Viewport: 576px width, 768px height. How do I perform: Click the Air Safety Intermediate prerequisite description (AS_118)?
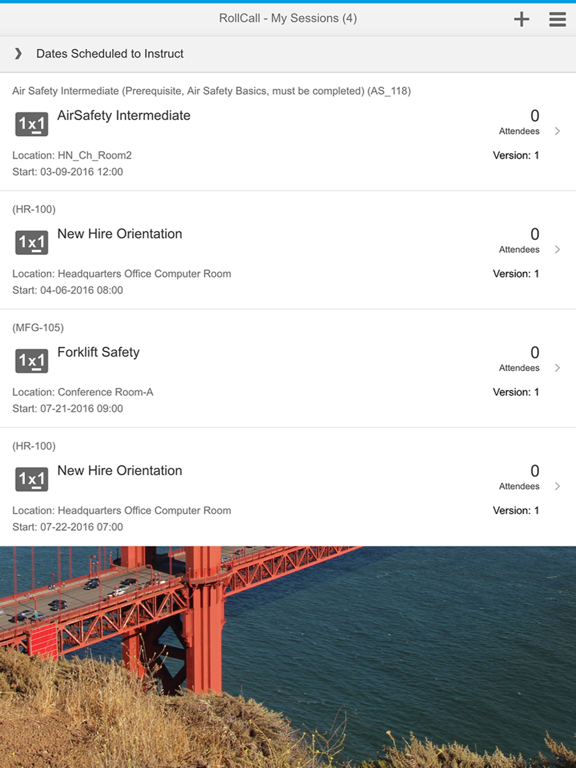(212, 91)
